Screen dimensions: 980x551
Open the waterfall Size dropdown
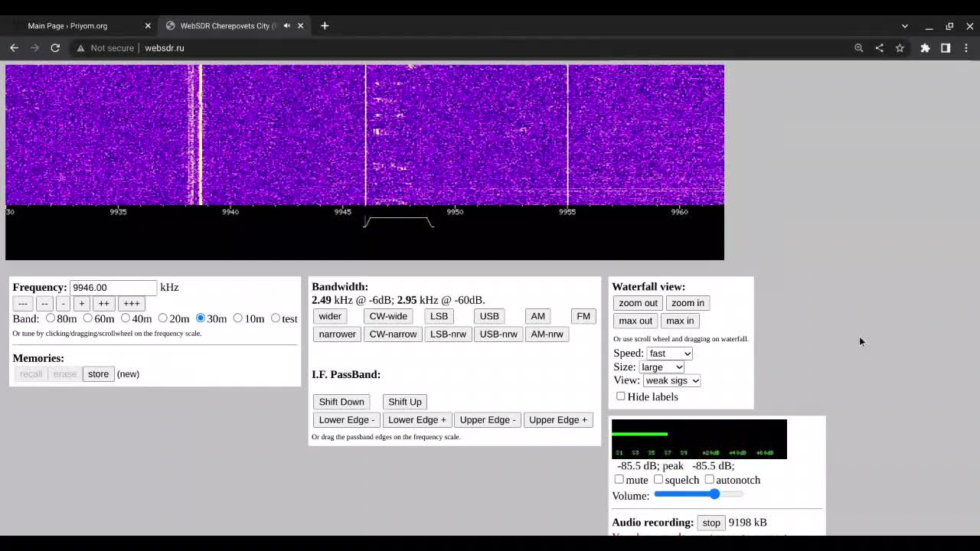tap(662, 367)
